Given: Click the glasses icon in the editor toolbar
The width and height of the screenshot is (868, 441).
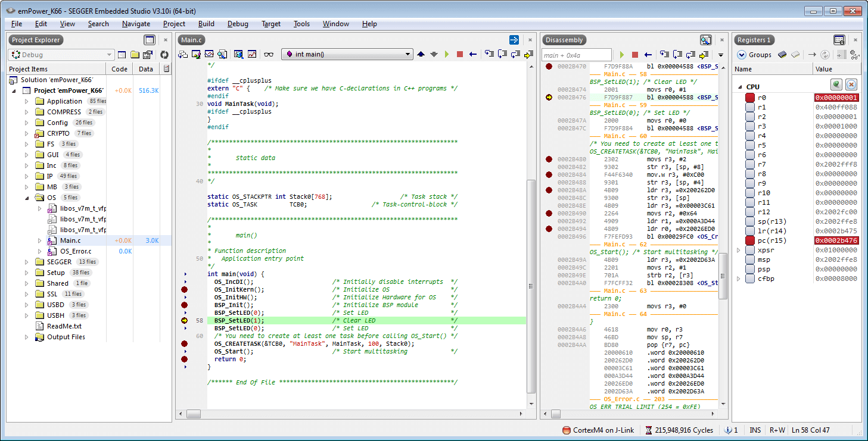Looking at the screenshot, I should pyautogui.click(x=269, y=54).
